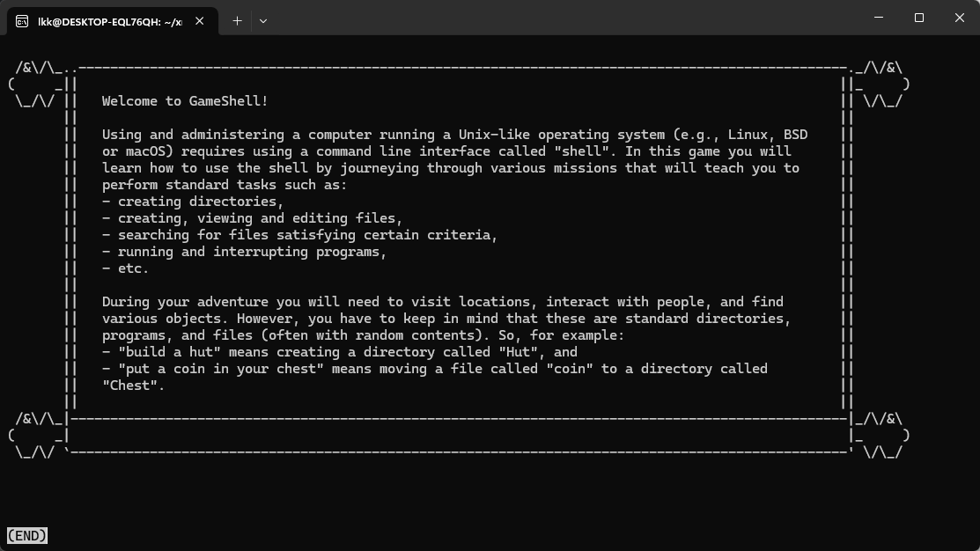Viewport: 980px width, 551px height.
Task: Click the (END) pager indicator
Action: click(26, 535)
